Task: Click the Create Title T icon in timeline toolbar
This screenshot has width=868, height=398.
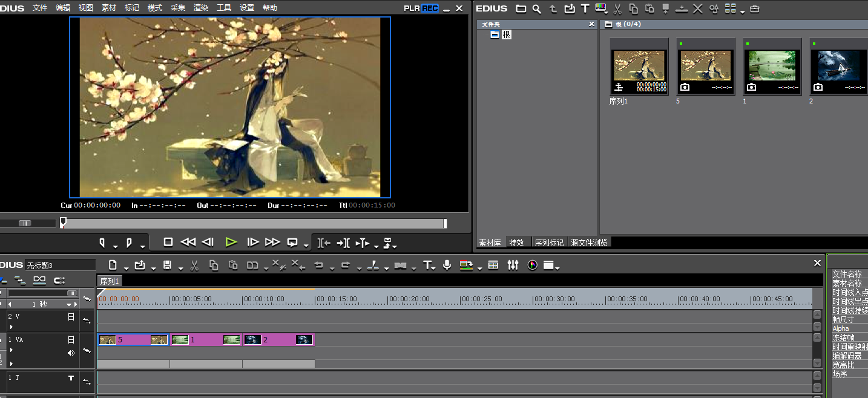Action: click(x=427, y=265)
